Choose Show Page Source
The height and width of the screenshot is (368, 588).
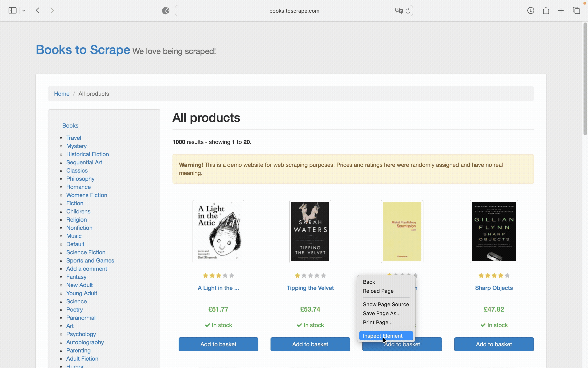[386, 304]
